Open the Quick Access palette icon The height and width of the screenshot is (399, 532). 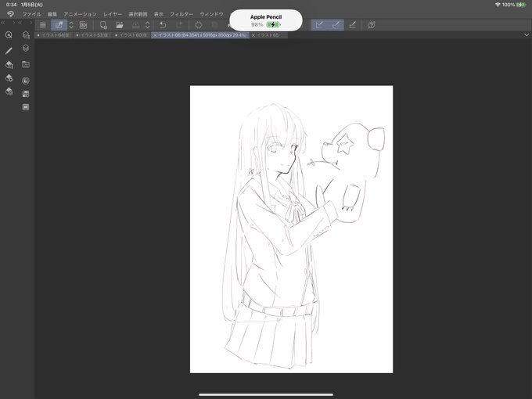tap(9, 34)
